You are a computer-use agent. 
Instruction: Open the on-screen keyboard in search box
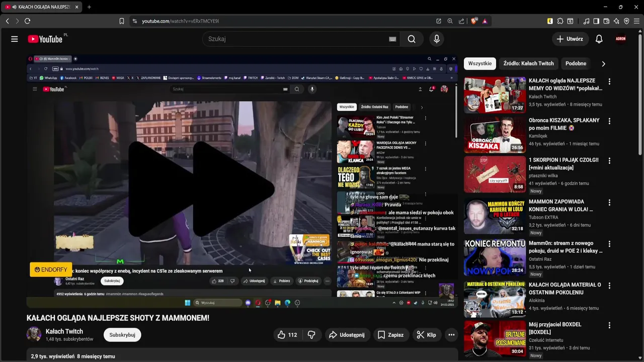pyautogui.click(x=392, y=39)
